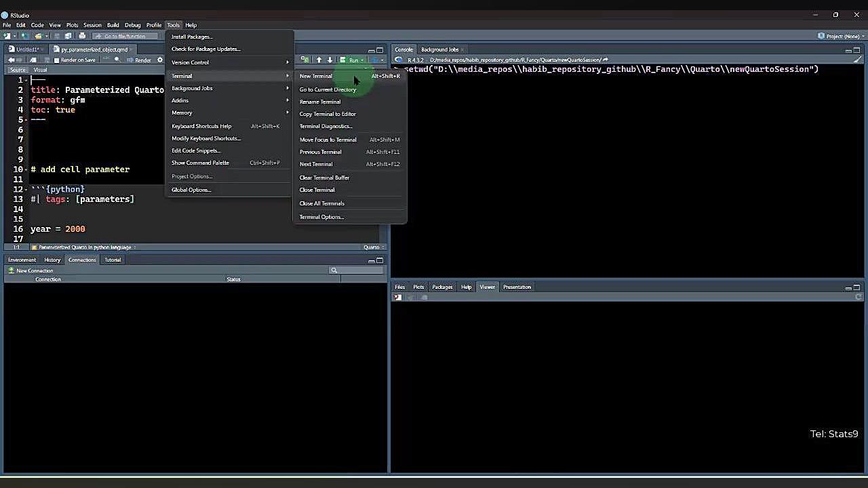Choose Show Command Palette
This screenshot has width=868, height=488.
(230, 163)
